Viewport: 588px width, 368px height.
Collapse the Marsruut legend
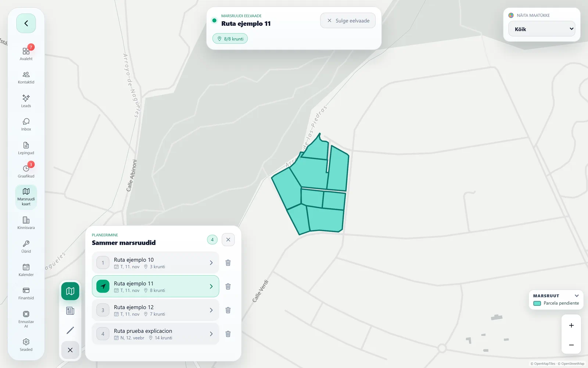point(577,296)
